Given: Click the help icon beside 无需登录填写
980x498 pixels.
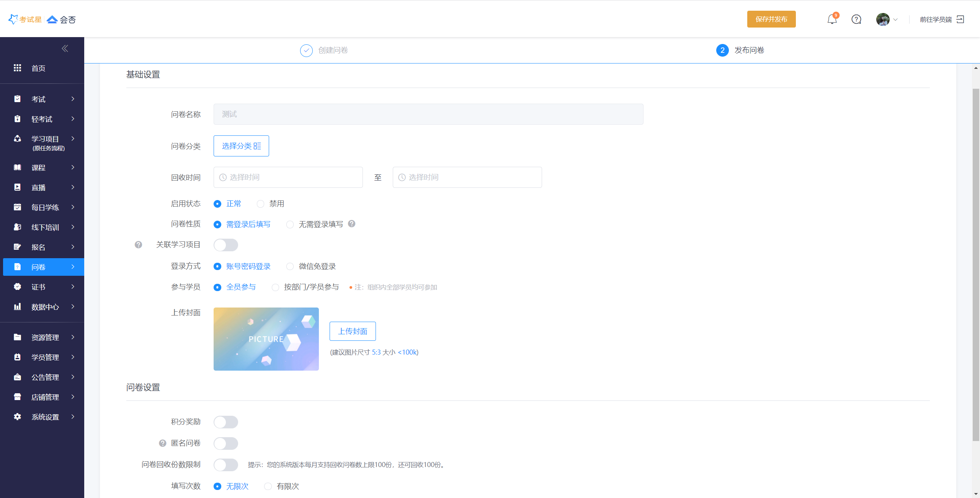Looking at the screenshot, I should point(351,224).
